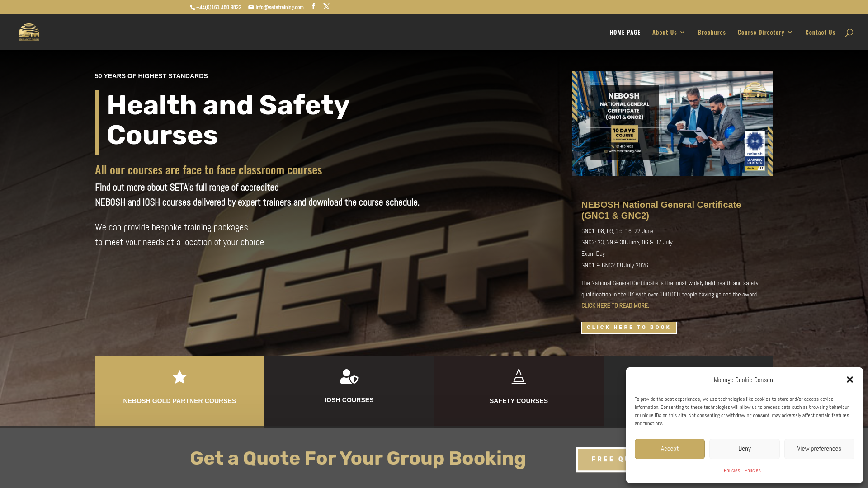Go to HOME PAGE menu item

625,32
